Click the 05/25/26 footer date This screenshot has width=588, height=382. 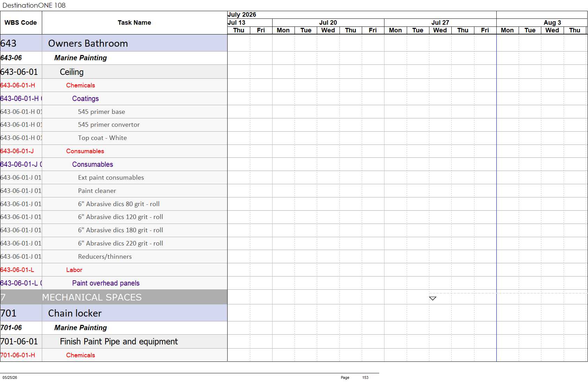pos(10,377)
